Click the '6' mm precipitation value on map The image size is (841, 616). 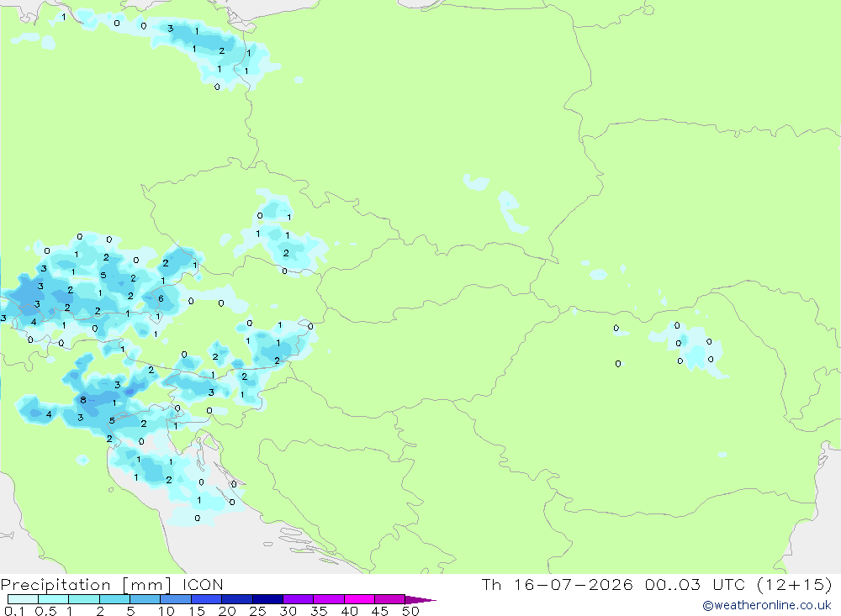(x=161, y=299)
